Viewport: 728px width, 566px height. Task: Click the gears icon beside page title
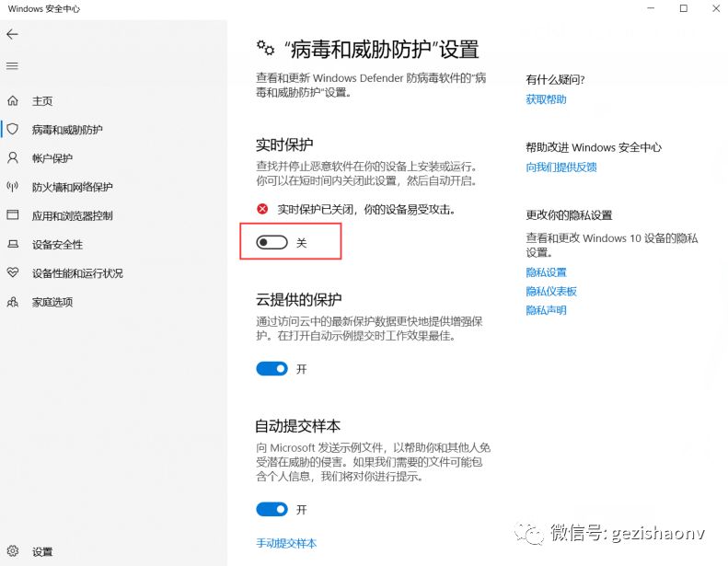tap(266, 48)
